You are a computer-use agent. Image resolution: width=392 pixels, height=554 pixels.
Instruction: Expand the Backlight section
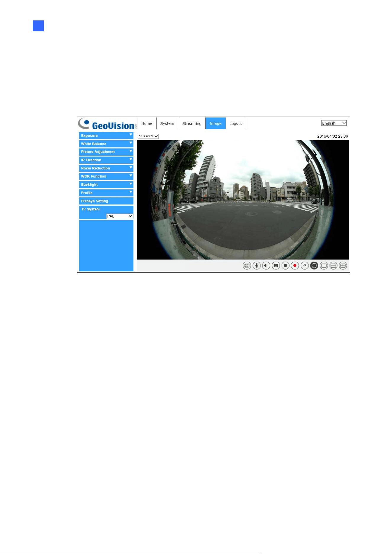(106, 185)
